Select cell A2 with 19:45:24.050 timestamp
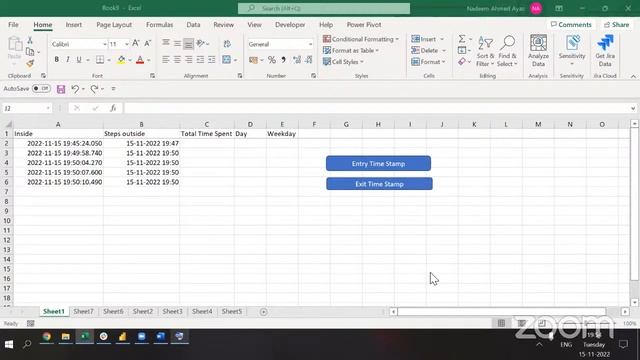The image size is (640, 360). 58,143
